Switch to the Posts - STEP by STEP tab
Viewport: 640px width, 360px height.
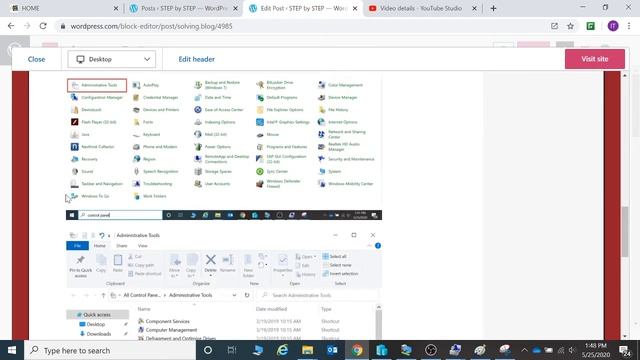point(184,8)
